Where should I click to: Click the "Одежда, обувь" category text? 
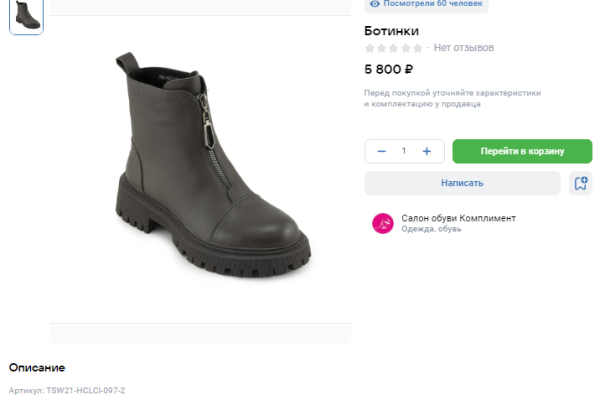431,229
